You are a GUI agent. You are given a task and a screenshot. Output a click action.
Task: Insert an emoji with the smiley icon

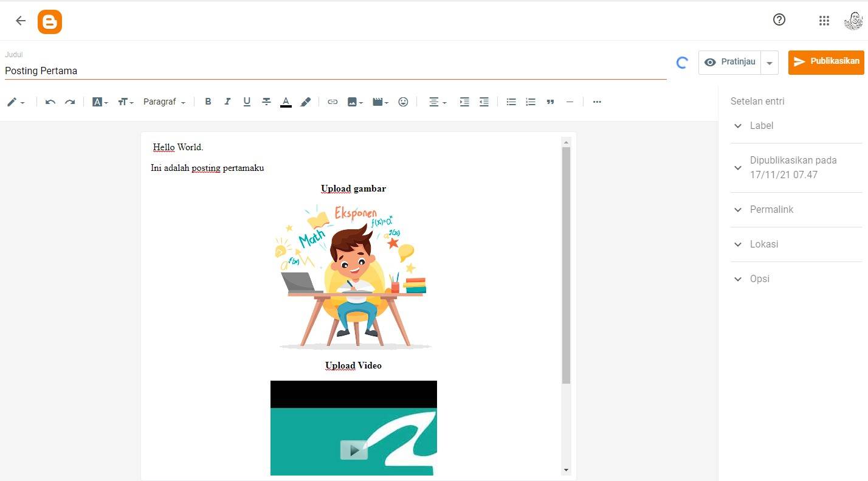(x=403, y=102)
